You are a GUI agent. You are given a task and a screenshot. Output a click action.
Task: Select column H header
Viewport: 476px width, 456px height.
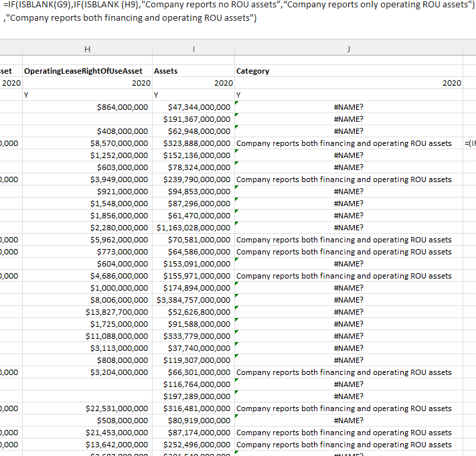pos(88,49)
